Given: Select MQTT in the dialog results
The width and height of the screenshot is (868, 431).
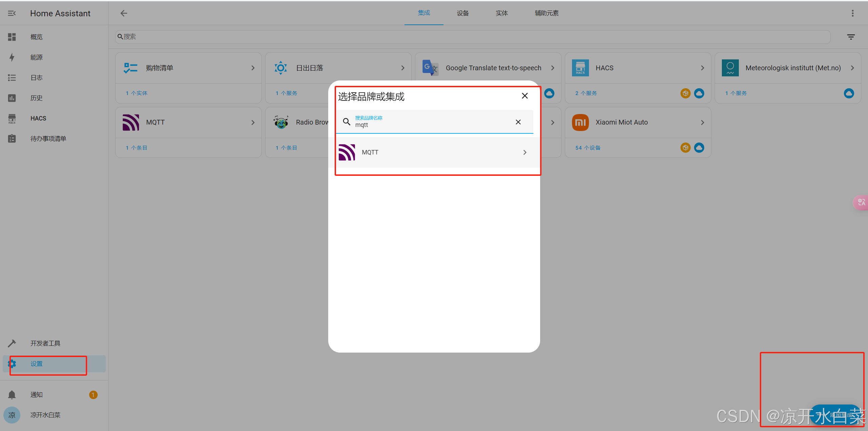Looking at the screenshot, I should tap(434, 152).
